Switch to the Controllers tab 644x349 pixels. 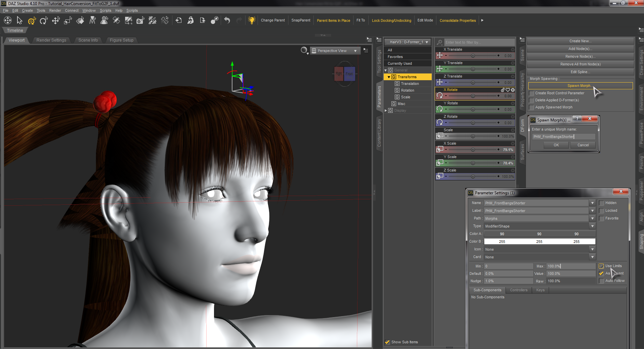(x=519, y=290)
